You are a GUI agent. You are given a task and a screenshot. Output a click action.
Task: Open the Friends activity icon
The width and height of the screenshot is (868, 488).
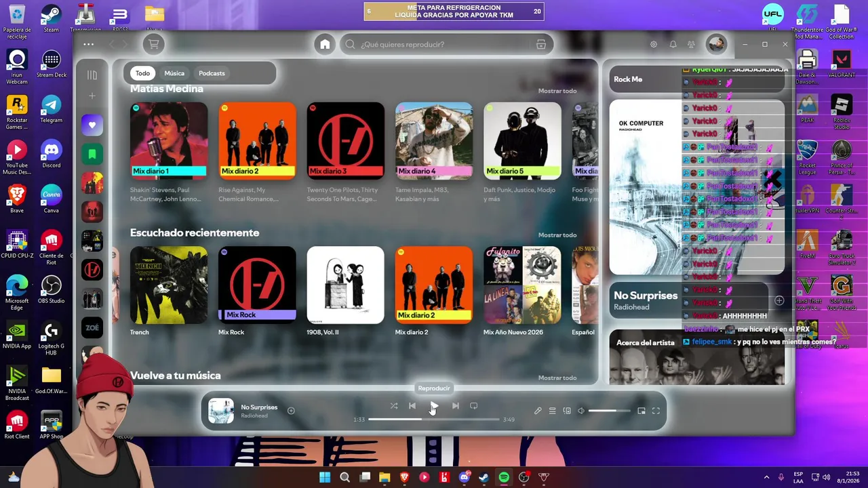691,44
